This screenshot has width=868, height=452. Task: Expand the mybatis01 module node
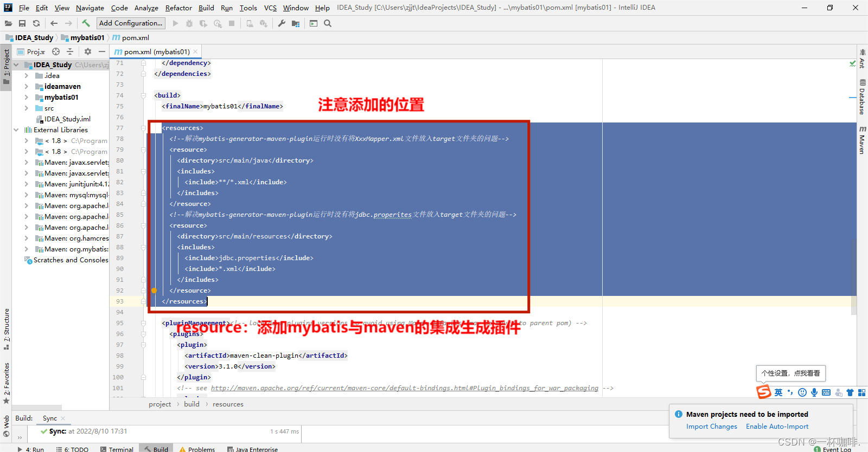pyautogui.click(x=27, y=97)
